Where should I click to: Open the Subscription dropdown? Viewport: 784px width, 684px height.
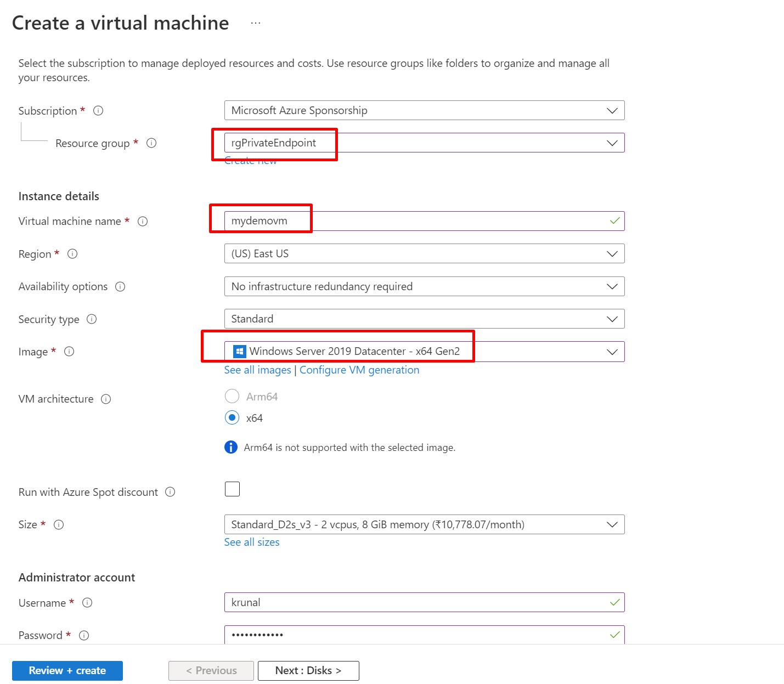pos(424,110)
